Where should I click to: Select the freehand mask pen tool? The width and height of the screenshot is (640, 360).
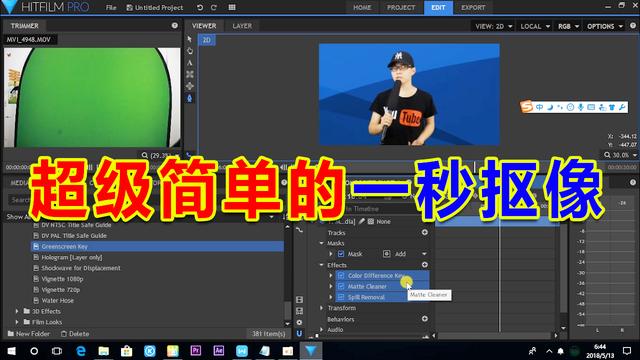[190, 98]
